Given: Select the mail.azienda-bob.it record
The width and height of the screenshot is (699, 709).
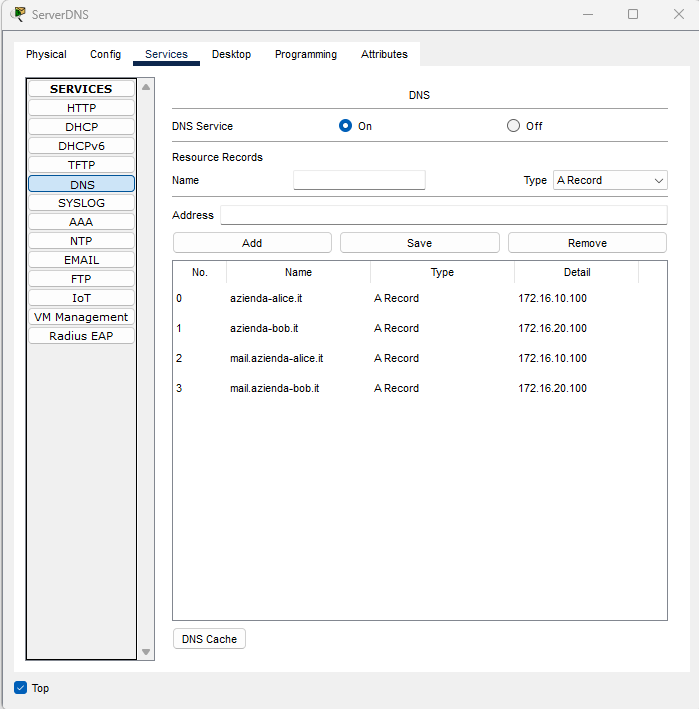Looking at the screenshot, I should pyautogui.click(x=420, y=388).
